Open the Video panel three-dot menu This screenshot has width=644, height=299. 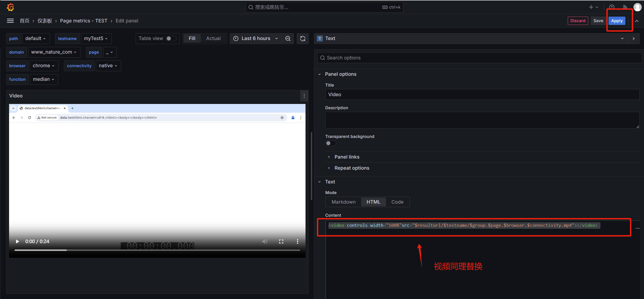point(304,96)
